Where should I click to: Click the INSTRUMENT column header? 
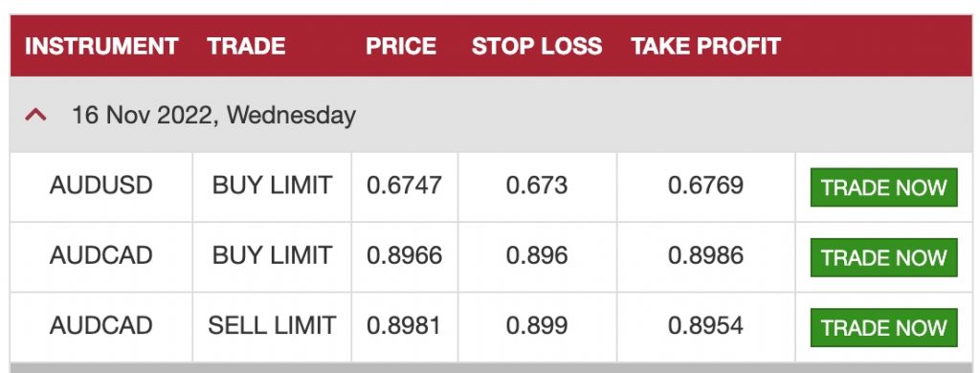(x=101, y=46)
